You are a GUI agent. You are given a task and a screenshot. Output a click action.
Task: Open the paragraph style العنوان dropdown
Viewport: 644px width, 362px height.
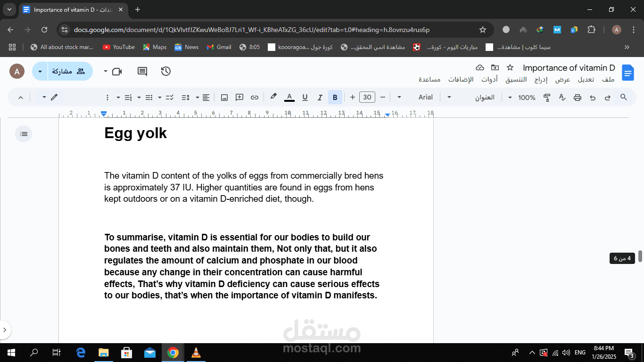tap(473, 98)
